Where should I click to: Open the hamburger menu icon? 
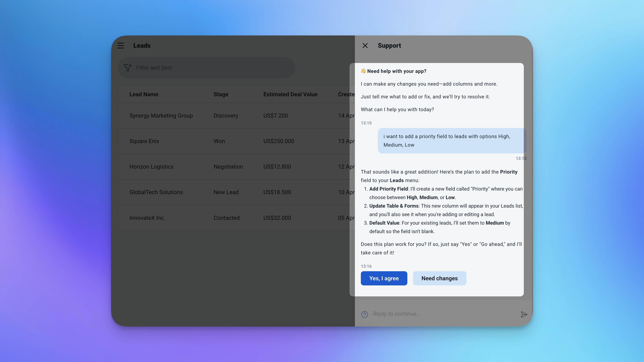point(120,45)
